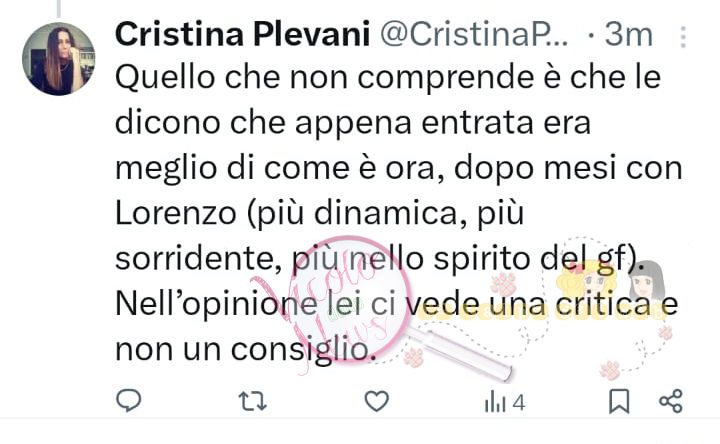Click the grey-haired cartoon character sticker
The width and height of the screenshot is (720, 444).
click(647, 280)
